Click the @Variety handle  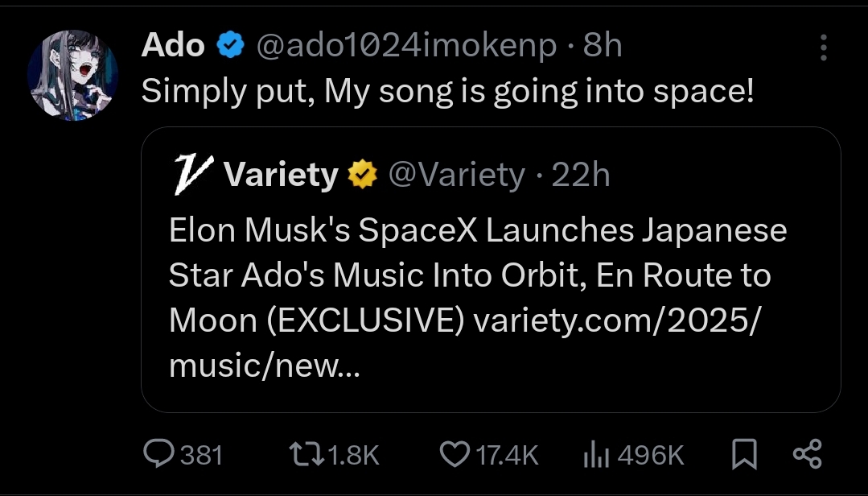[456, 173]
